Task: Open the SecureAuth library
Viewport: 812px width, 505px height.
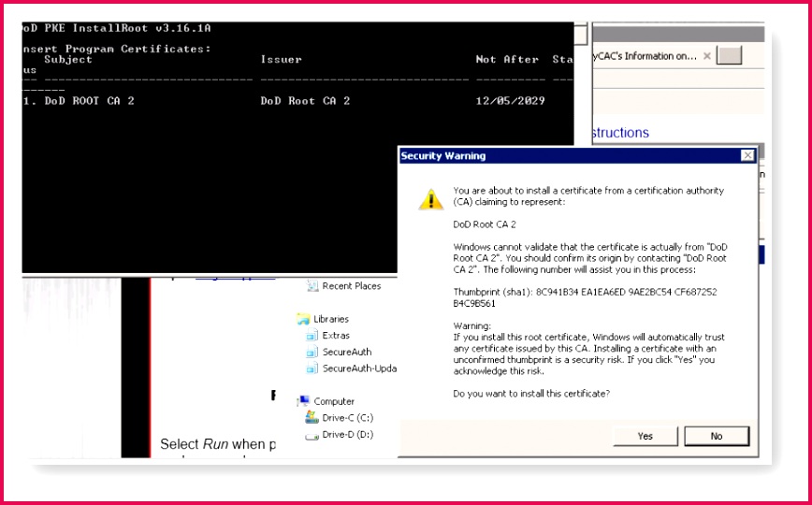Action: coord(347,353)
